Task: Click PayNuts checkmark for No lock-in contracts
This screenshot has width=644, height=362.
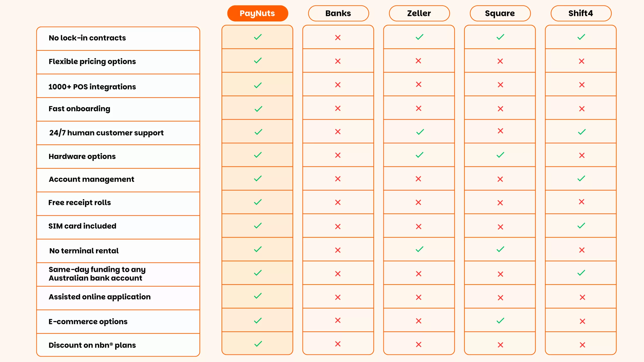Action: [x=258, y=37]
